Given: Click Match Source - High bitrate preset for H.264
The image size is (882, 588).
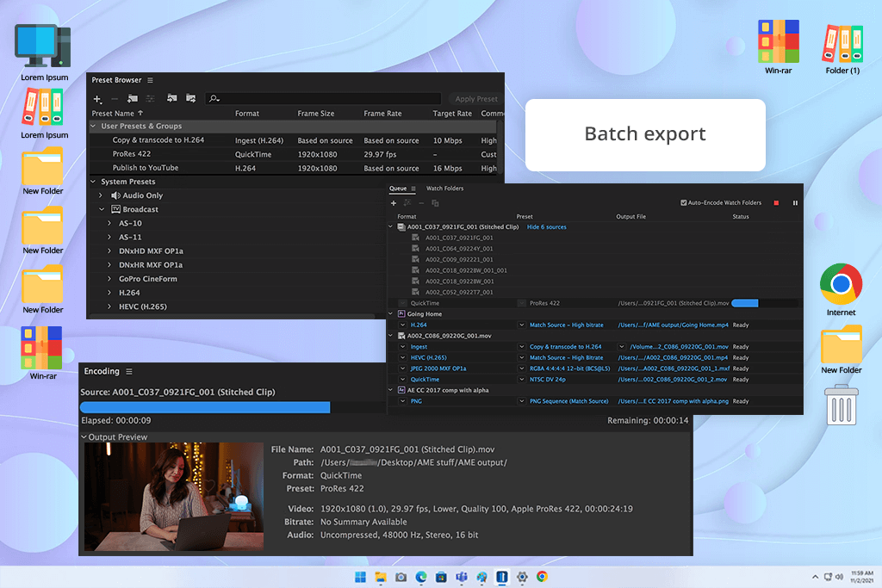Looking at the screenshot, I should coord(567,325).
